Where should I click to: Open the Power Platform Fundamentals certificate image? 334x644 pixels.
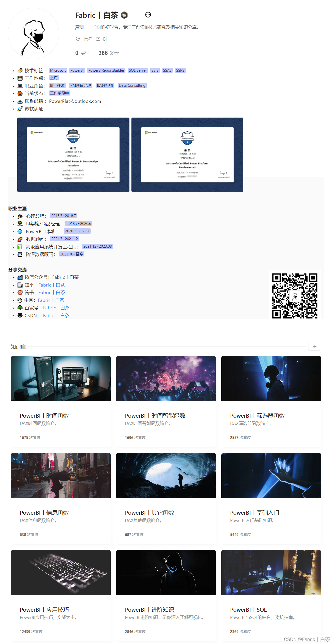click(187, 155)
